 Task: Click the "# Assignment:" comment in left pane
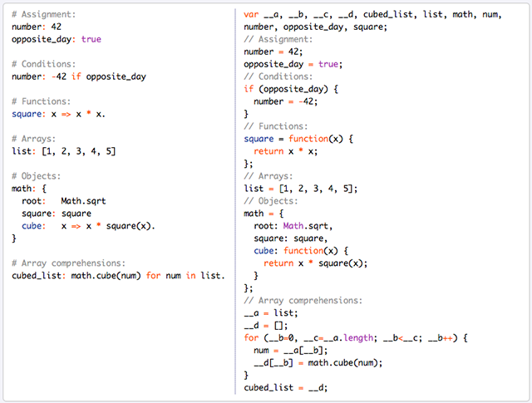tap(43, 15)
